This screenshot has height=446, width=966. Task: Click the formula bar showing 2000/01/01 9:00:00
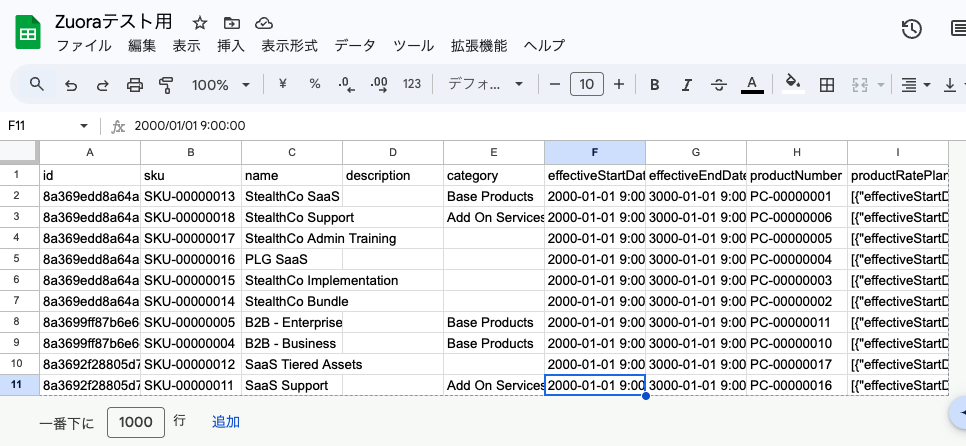click(x=542, y=126)
